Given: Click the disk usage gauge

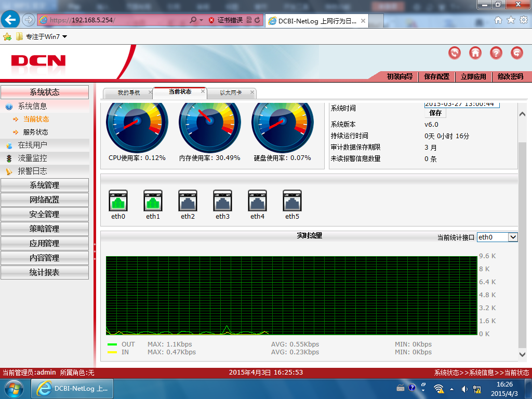Looking at the screenshot, I should point(282,127).
